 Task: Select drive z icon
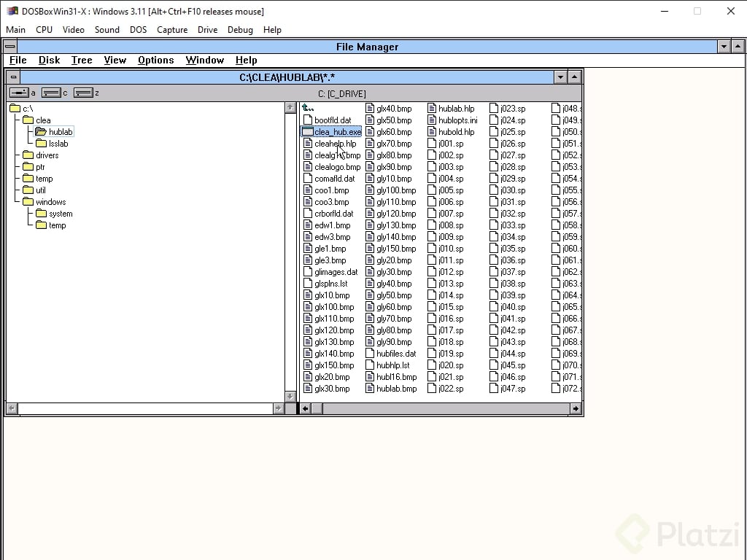(83, 93)
